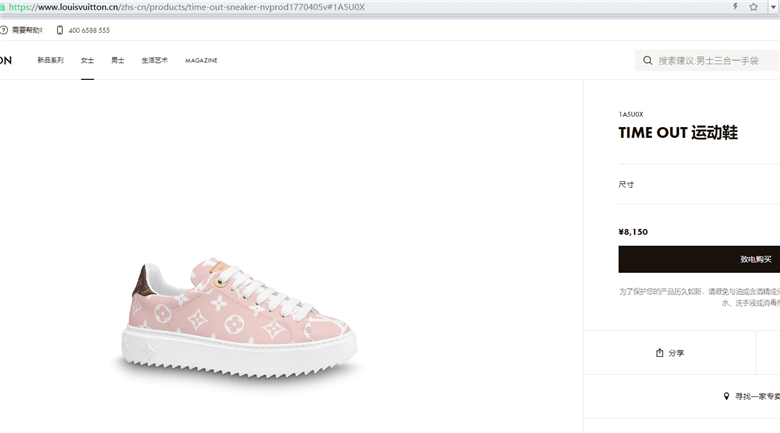Image resolution: width=780 pixels, height=433 pixels.
Task: Click into the search input field
Action: (x=708, y=61)
